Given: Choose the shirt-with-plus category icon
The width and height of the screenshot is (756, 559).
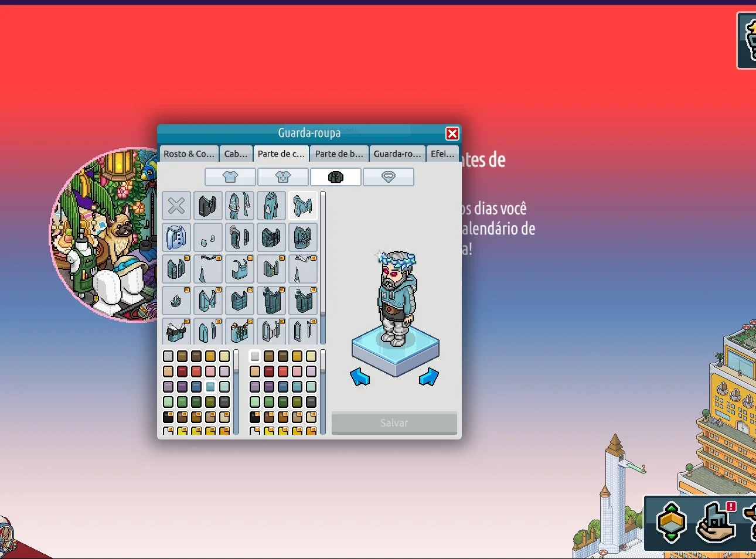Looking at the screenshot, I should pyautogui.click(x=283, y=177).
